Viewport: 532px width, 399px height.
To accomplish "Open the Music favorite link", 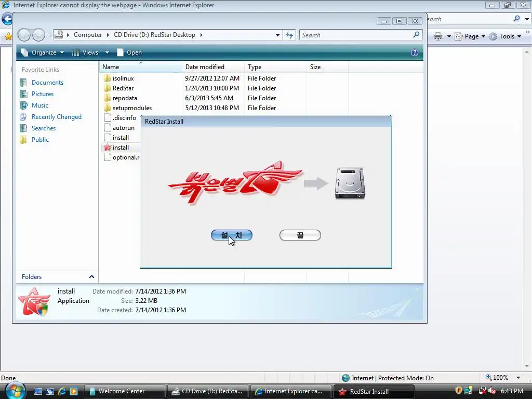I will point(39,105).
